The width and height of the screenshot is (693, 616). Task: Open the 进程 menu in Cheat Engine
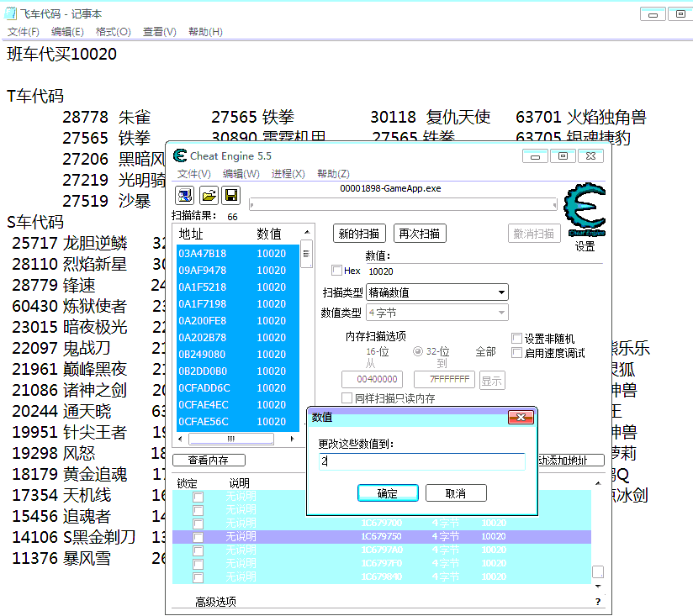(x=286, y=173)
